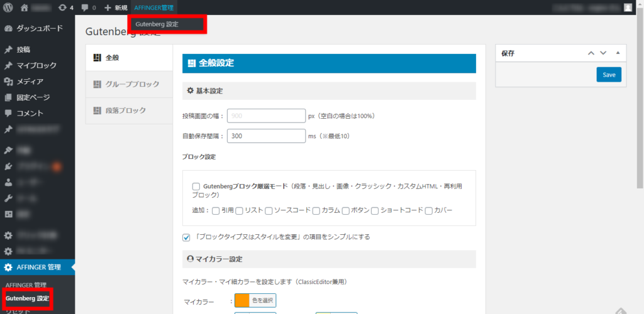Move the 保存 panel up
This screenshot has width=644, height=314.
[x=591, y=53]
